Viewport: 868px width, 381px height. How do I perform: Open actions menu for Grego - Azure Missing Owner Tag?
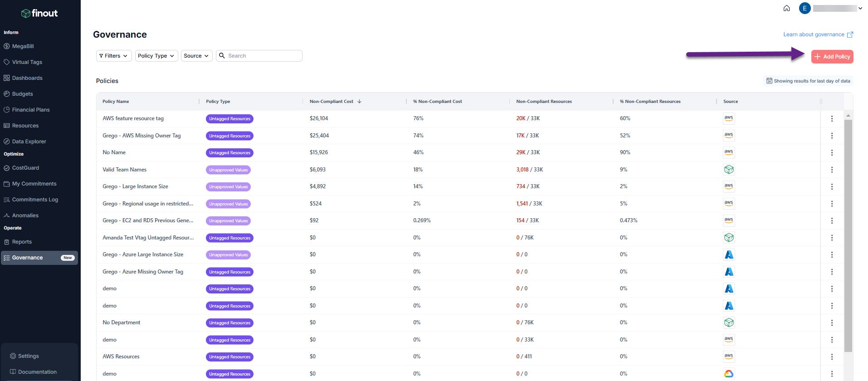click(x=832, y=272)
